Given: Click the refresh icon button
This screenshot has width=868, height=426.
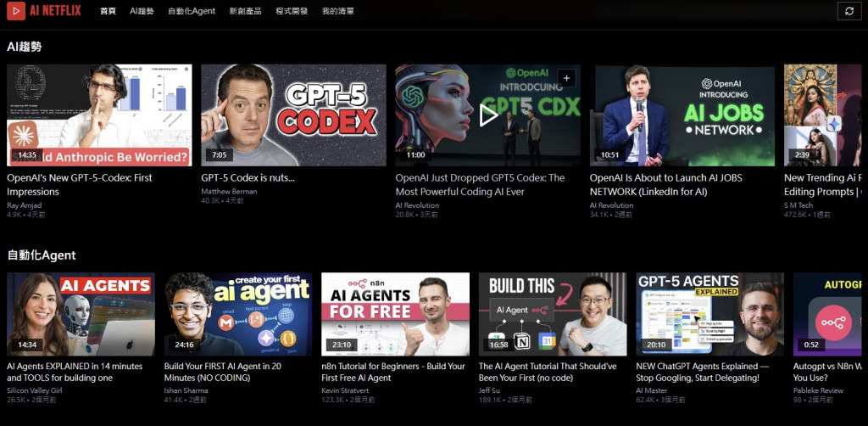Looking at the screenshot, I should pyautogui.click(x=849, y=11).
